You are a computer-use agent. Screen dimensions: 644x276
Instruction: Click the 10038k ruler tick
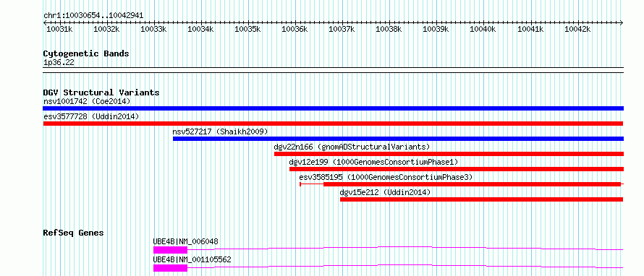pyautogui.click(x=389, y=29)
